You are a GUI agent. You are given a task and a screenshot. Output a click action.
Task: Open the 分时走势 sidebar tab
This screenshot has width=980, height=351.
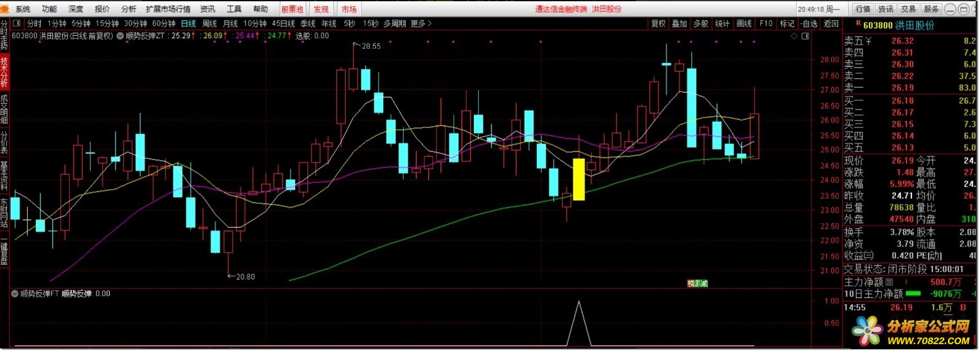coord(4,34)
